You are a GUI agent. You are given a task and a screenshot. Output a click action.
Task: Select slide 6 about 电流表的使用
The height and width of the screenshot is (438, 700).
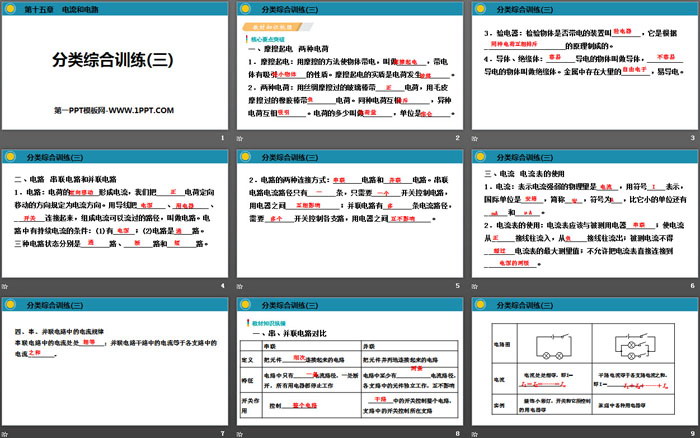point(585,213)
